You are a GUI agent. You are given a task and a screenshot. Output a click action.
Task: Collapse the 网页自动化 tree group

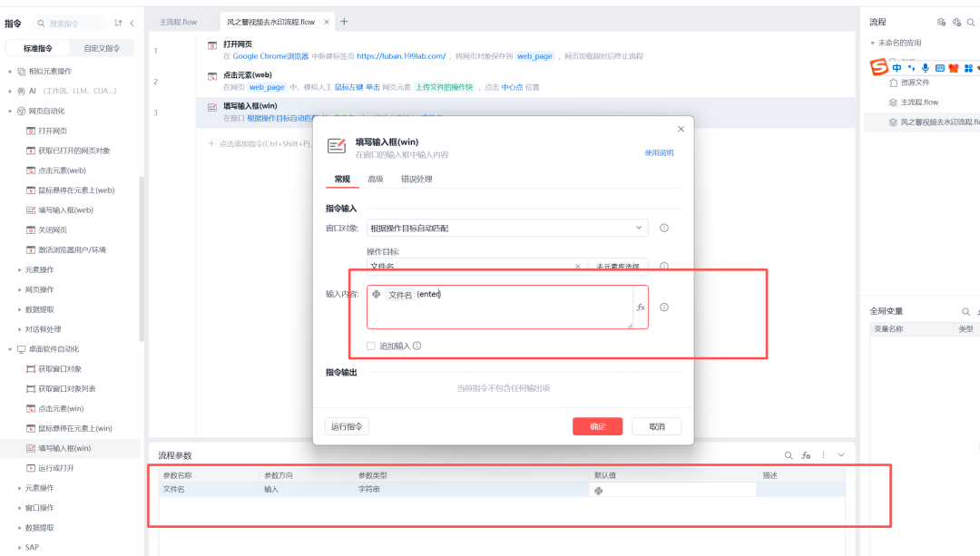(x=10, y=112)
